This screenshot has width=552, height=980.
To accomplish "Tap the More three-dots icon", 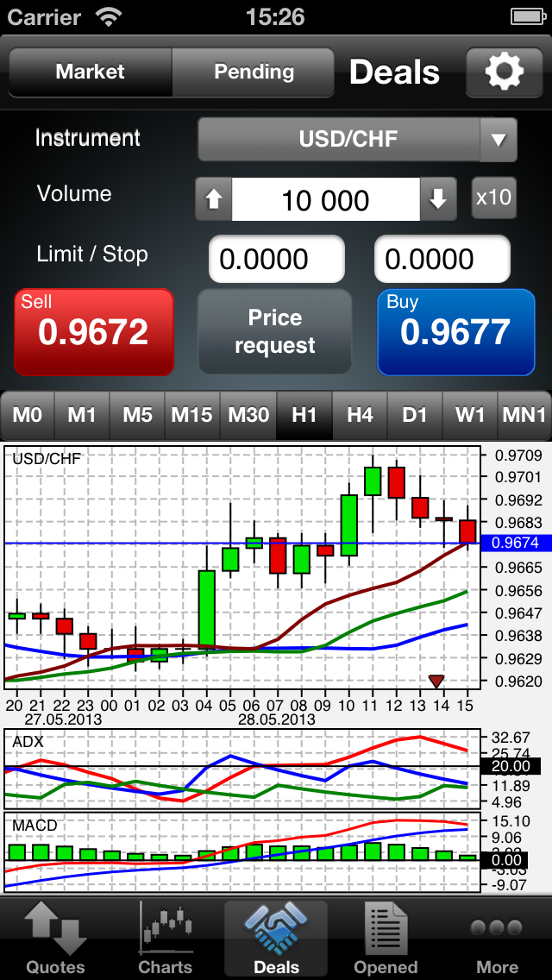I will [497, 929].
